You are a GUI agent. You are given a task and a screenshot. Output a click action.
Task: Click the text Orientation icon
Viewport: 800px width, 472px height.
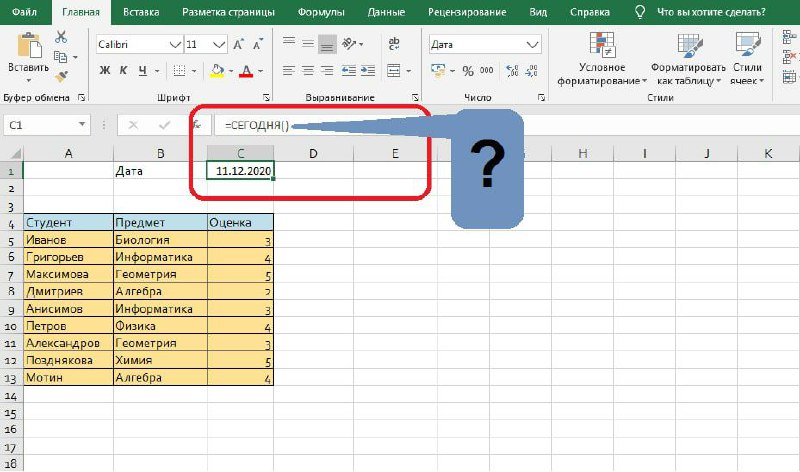(349, 44)
